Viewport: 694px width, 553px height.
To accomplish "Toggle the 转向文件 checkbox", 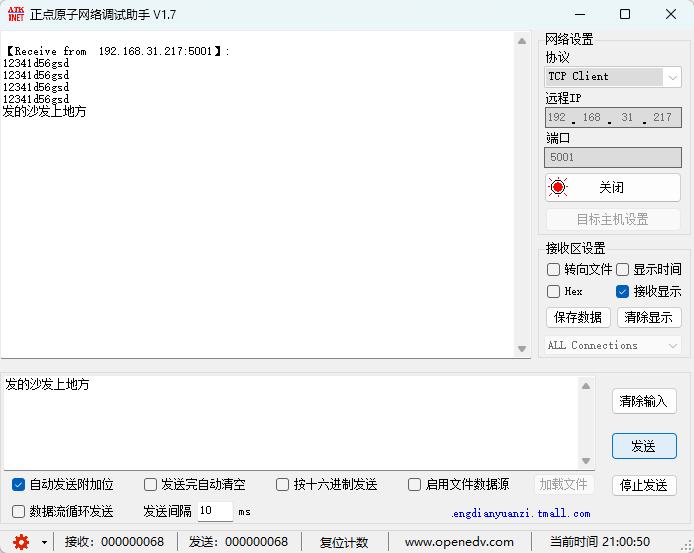I will 553,270.
